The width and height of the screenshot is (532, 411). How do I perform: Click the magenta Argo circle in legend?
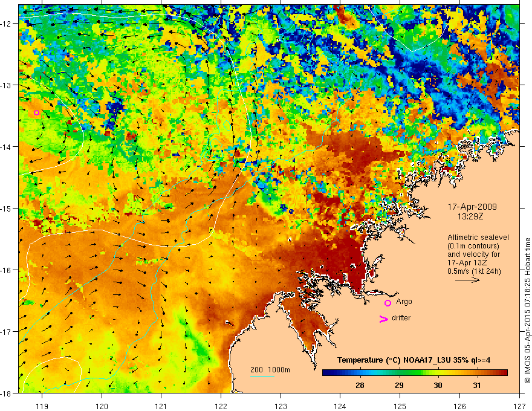388,303
